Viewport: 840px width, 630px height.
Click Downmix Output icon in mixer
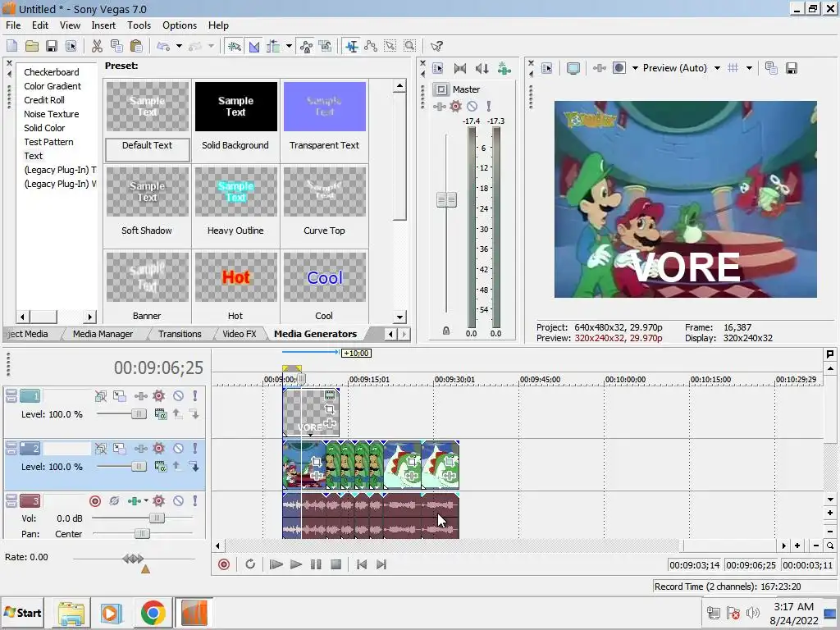point(459,68)
